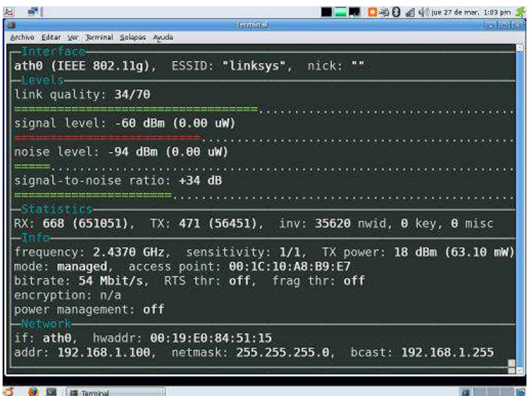532x396 pixels.
Task: Click the network computers icon in top panel
Action: click(33, 12)
